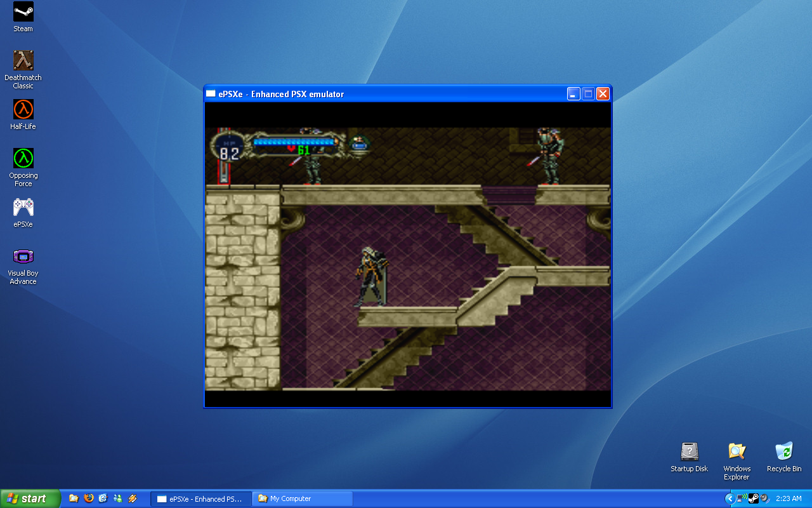This screenshot has height=508, width=812.
Task: Open Windows Explorer desktop shortcut
Action: (x=737, y=452)
